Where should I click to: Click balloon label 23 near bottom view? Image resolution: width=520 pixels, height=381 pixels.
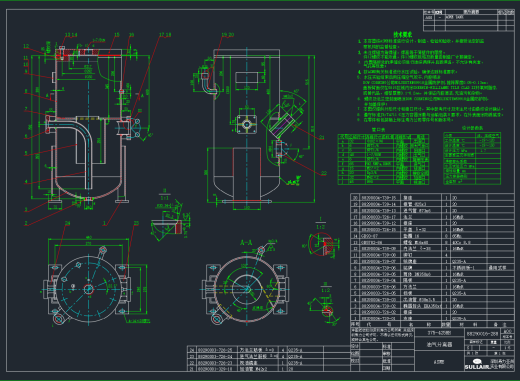(136, 223)
